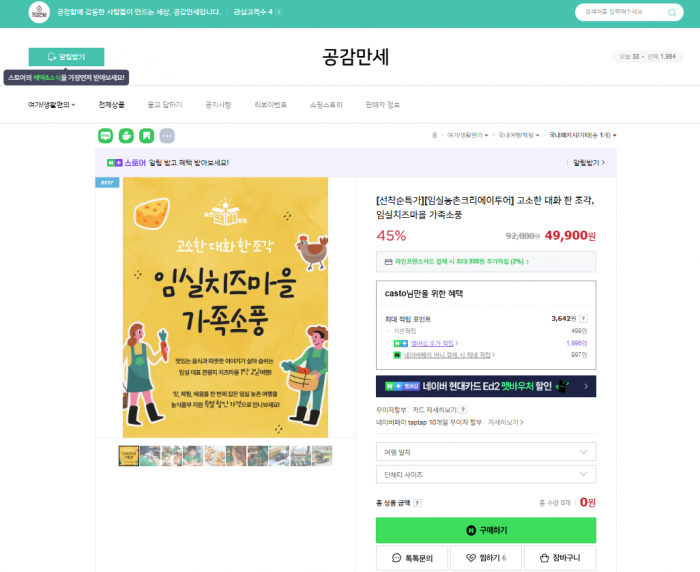Open more share options ellipsis icon

pyautogui.click(x=167, y=136)
